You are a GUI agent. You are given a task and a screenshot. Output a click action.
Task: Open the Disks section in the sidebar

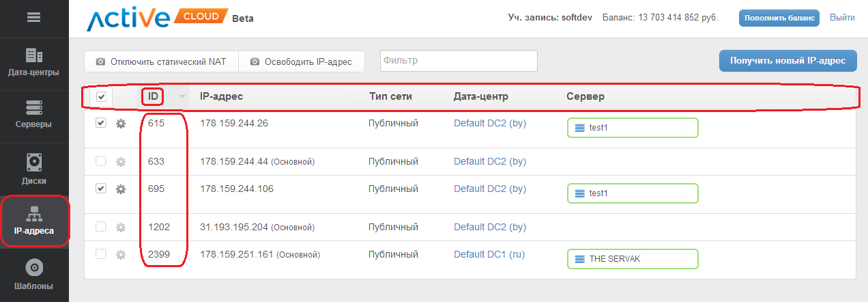34,169
